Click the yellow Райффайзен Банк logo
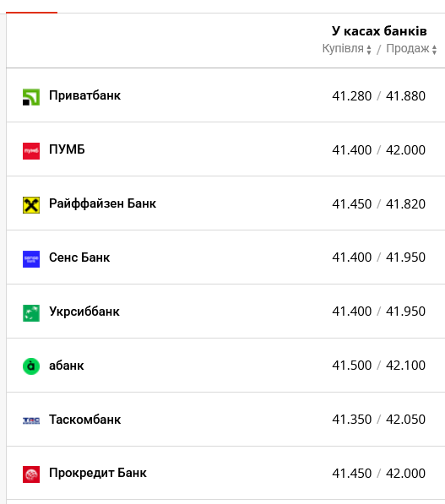 coord(31,205)
